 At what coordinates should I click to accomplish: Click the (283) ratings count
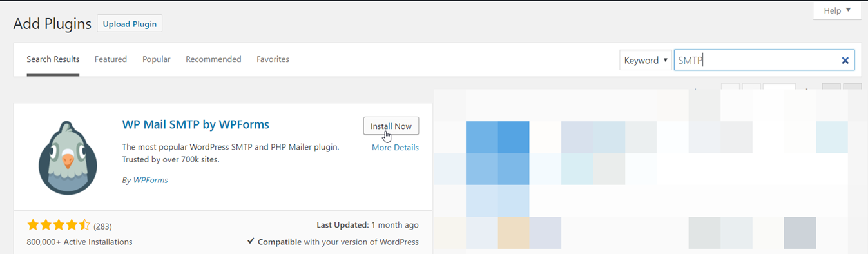click(x=102, y=226)
